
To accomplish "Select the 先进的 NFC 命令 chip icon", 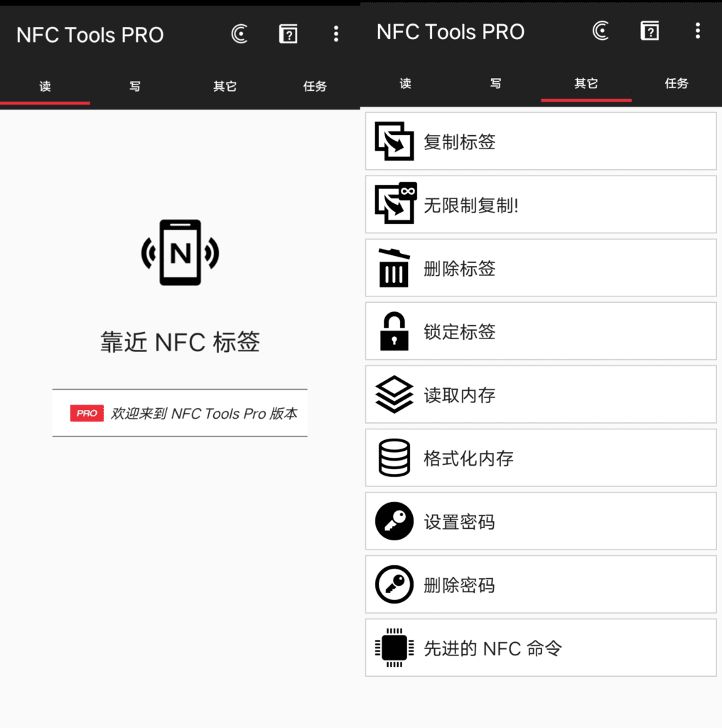I will click(394, 648).
